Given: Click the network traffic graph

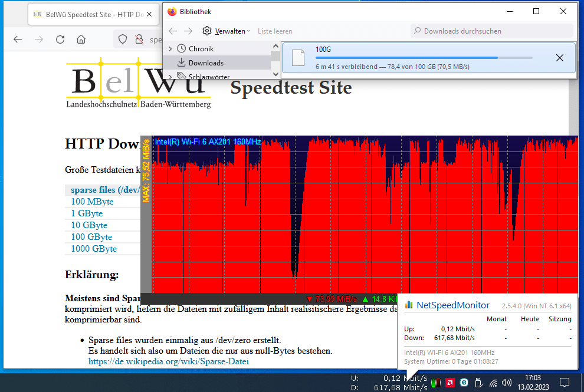Looking at the screenshot, I should pos(365,215).
